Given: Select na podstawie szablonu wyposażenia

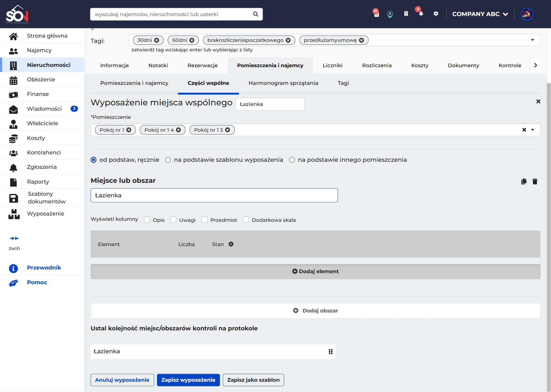Looking at the screenshot, I should pos(168,160).
